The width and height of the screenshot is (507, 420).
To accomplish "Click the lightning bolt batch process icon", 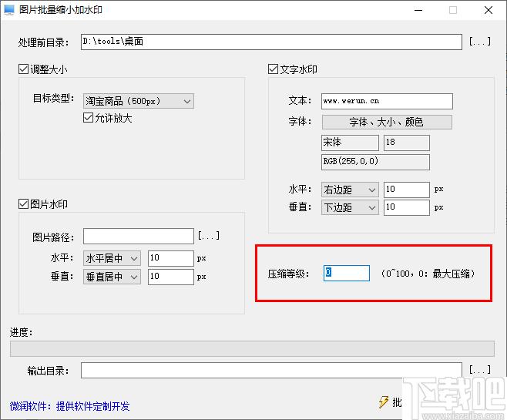I will [384, 402].
